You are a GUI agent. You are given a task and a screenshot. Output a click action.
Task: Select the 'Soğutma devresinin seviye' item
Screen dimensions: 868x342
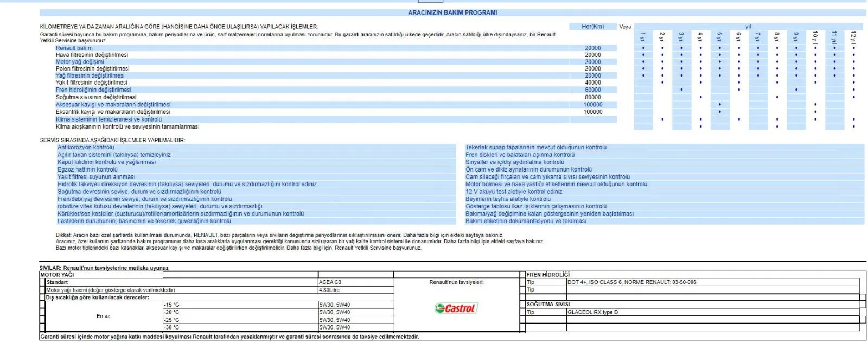[139, 192]
